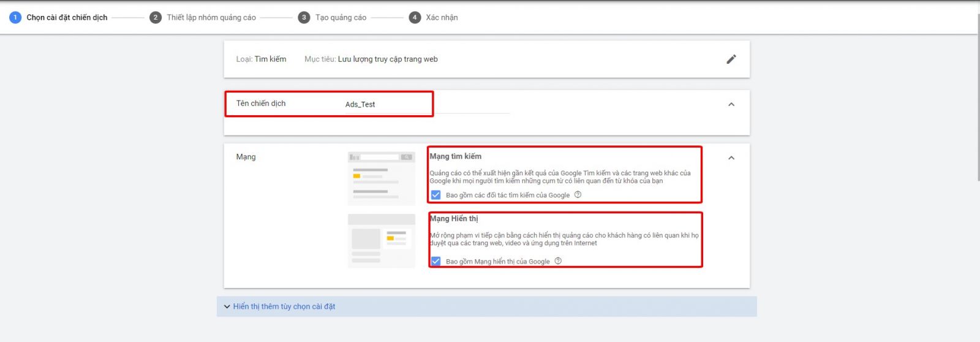
Task: Go to step 1 Chọn cài đặt chiến dịch
Action: (x=59, y=17)
